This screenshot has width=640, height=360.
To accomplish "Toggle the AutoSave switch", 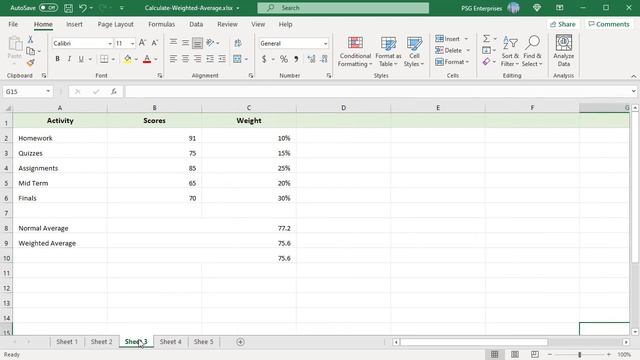I will click(x=48, y=8).
